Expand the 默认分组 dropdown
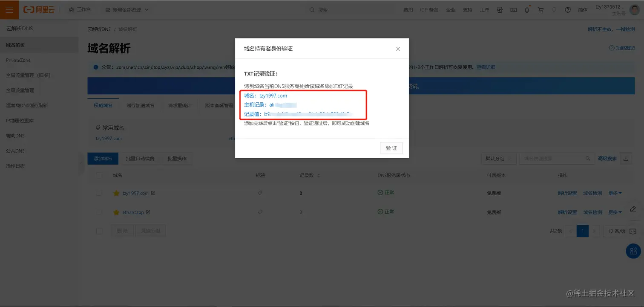Image resolution: width=644 pixels, height=307 pixels. (498, 159)
